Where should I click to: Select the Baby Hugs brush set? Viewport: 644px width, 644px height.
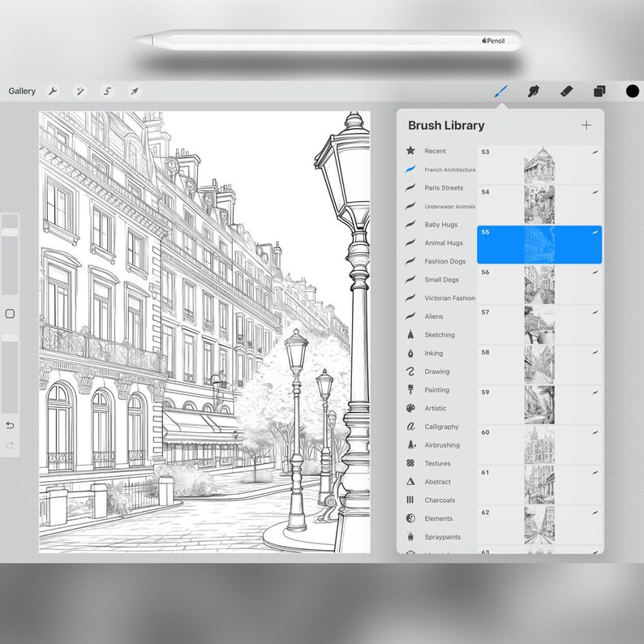click(440, 224)
